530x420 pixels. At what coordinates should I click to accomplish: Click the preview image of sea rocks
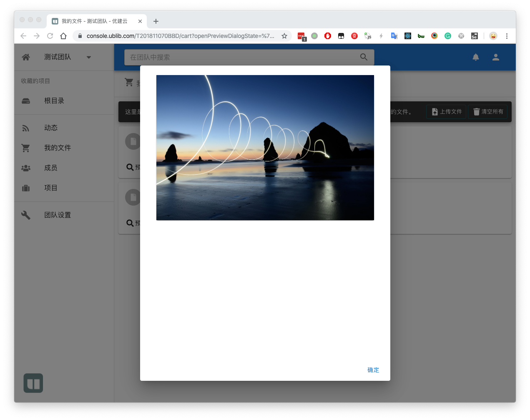tap(265, 148)
